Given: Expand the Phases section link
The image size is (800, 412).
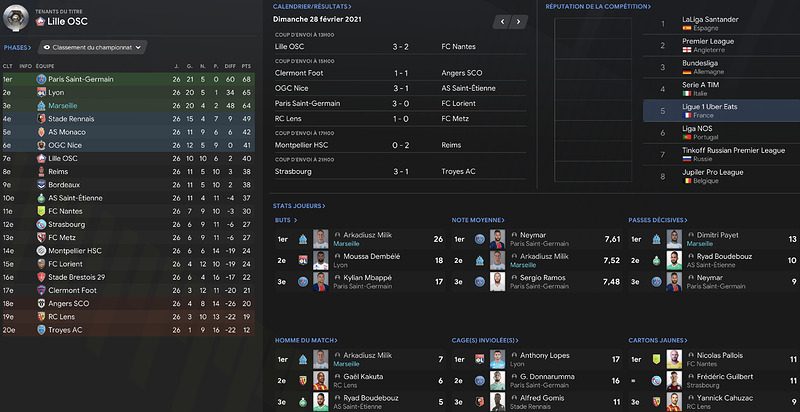Looking at the screenshot, I should (17, 47).
